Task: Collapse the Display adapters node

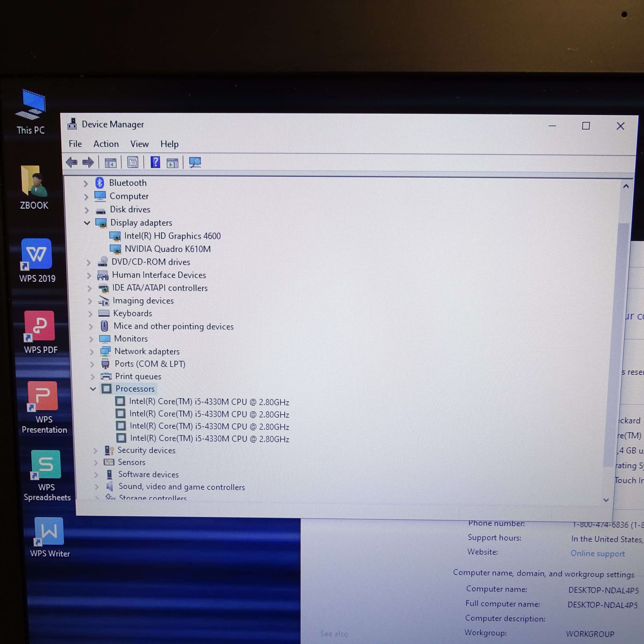Action: 87,223
